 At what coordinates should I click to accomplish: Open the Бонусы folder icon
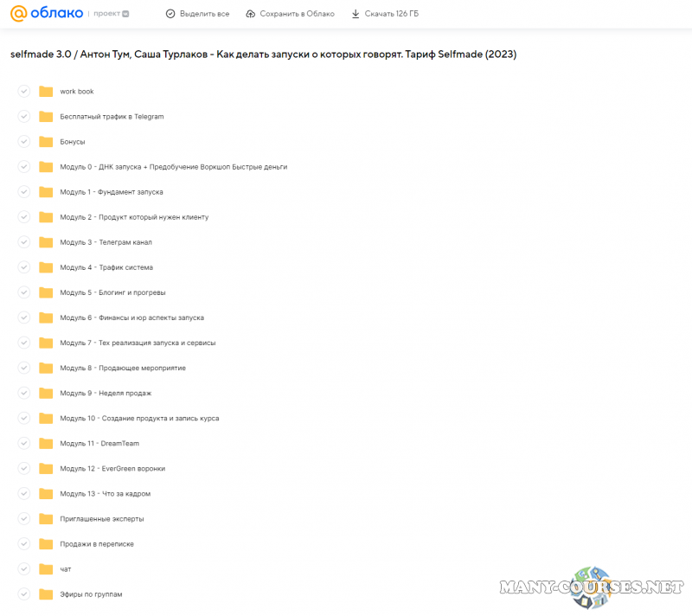click(x=46, y=142)
